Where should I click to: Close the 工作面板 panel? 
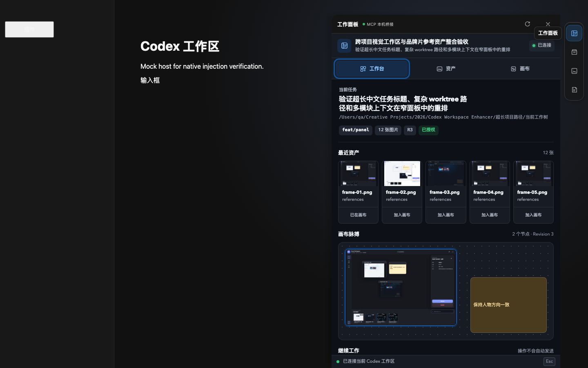pos(548,24)
